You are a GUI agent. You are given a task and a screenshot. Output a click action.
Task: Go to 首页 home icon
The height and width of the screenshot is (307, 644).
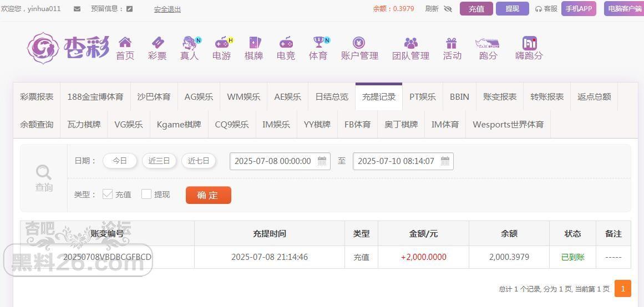pyautogui.click(x=125, y=42)
